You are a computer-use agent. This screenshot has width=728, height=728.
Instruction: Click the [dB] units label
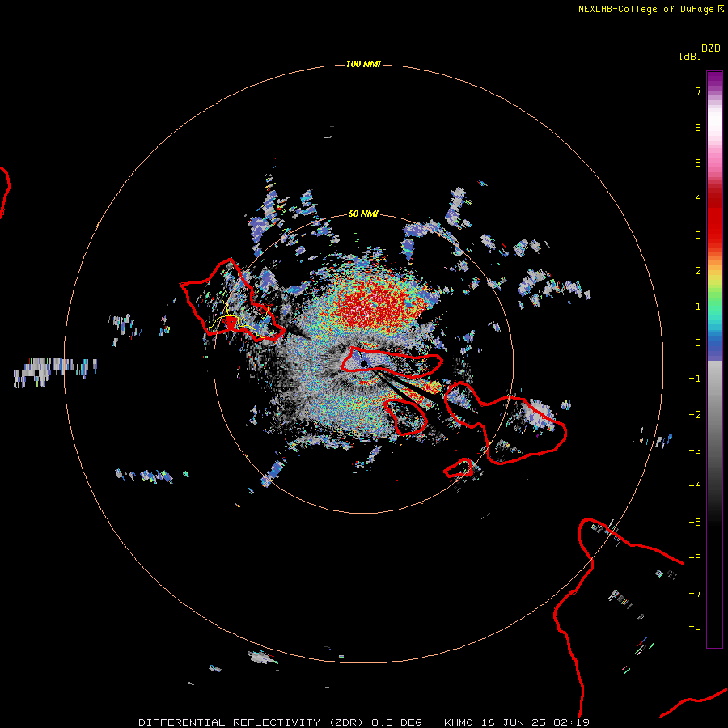click(x=690, y=56)
